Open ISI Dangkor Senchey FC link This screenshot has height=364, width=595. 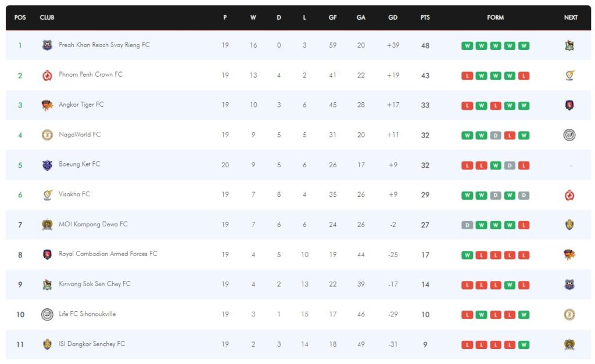pos(92,344)
